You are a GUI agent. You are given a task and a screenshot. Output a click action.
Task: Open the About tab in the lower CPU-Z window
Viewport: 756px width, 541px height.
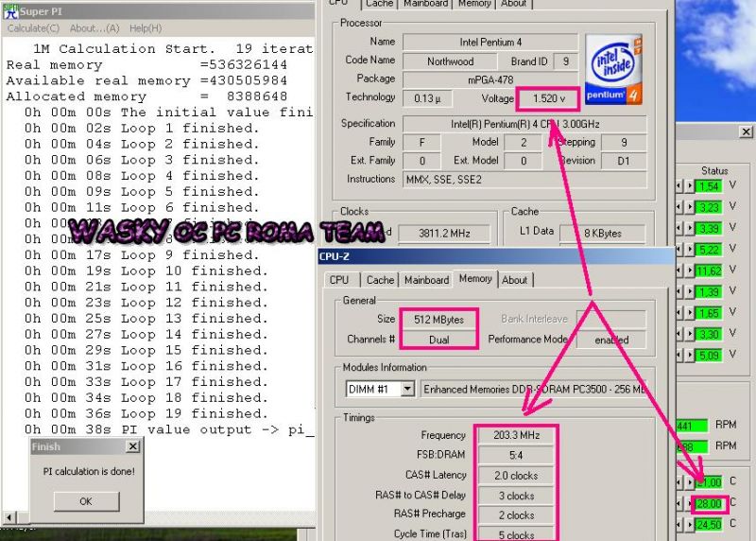(514, 280)
